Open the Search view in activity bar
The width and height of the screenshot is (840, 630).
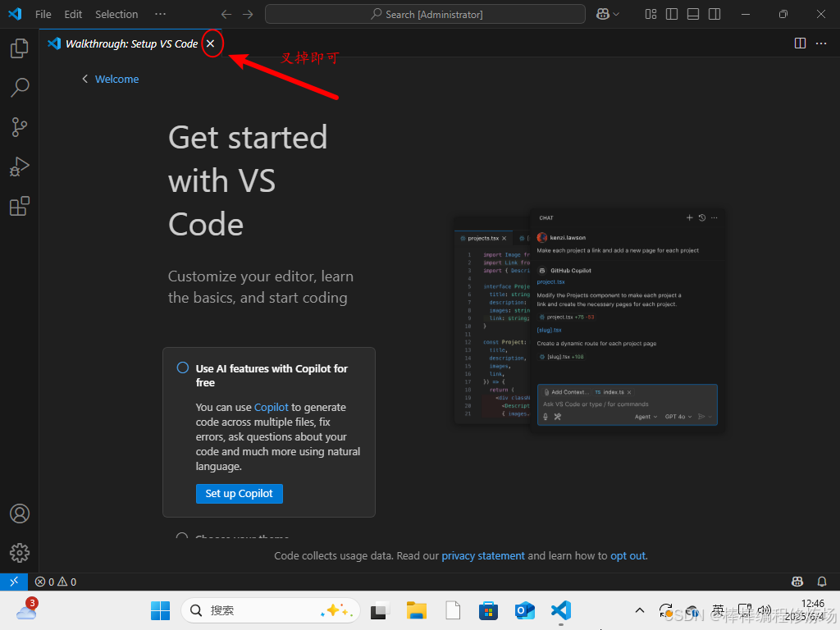click(20, 87)
